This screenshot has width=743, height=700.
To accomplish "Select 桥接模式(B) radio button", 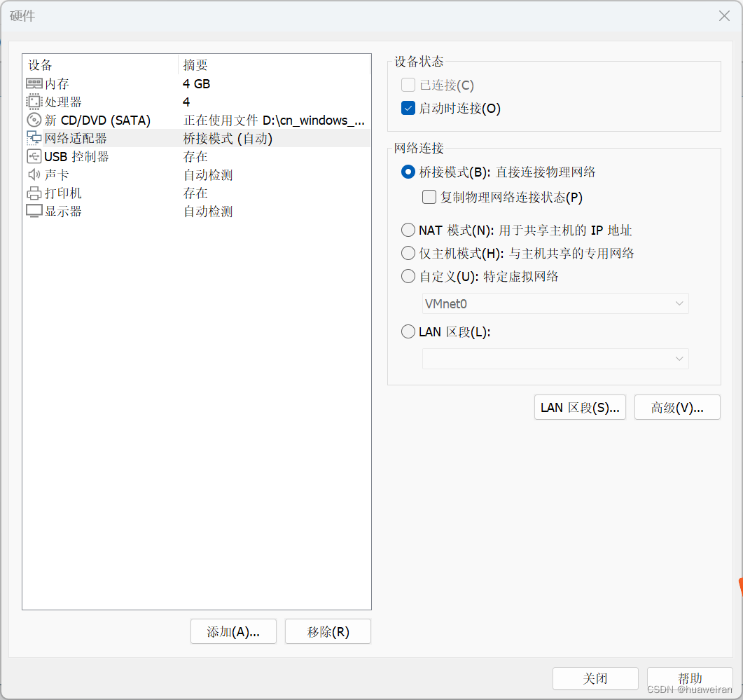I will pyautogui.click(x=408, y=172).
